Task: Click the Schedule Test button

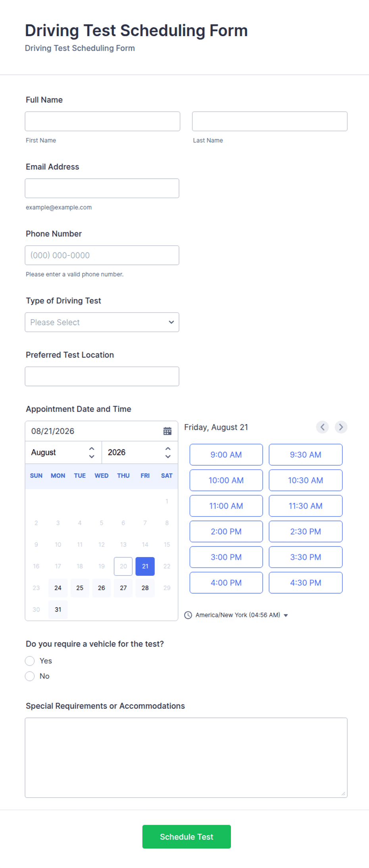Action: [186, 837]
